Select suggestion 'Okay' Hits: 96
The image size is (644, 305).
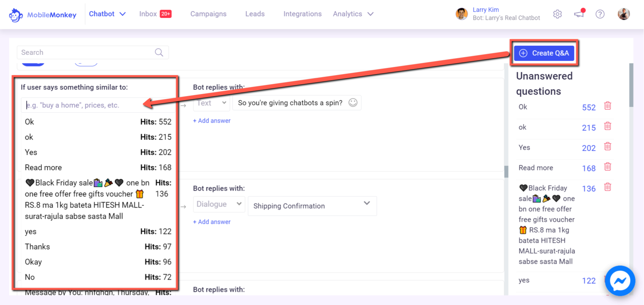click(x=98, y=262)
